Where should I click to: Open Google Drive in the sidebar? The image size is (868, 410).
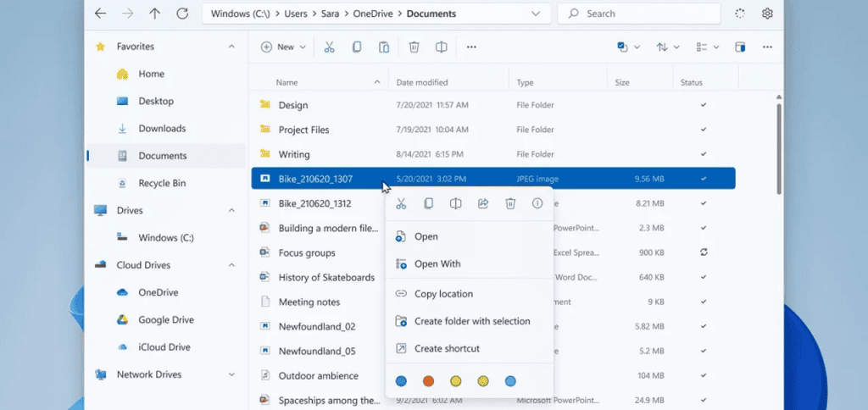166,320
